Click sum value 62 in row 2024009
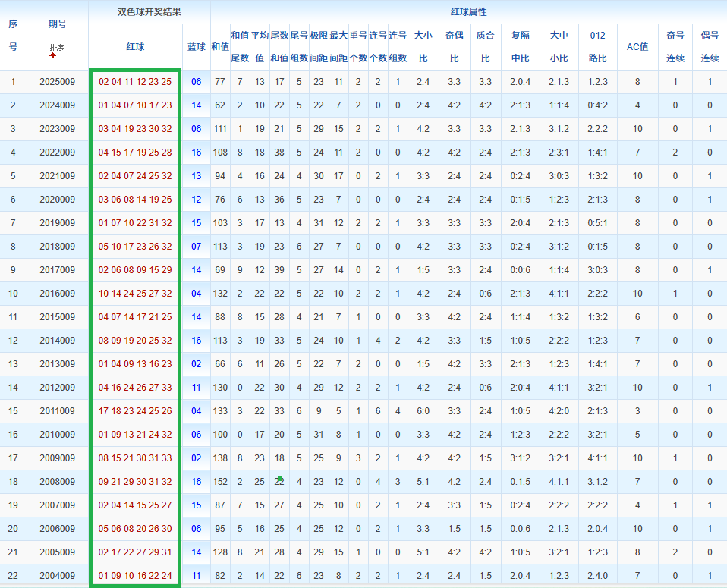This screenshot has height=588, width=727. pyautogui.click(x=220, y=105)
